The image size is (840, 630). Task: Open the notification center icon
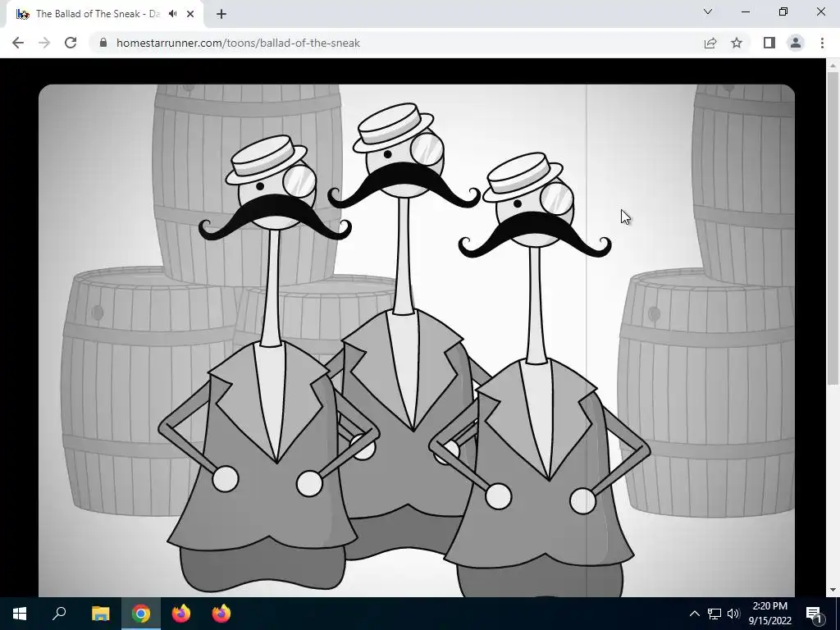[x=813, y=614]
